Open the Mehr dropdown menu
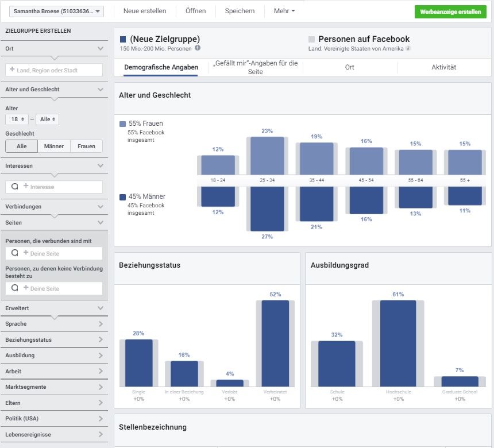The height and width of the screenshot is (448, 494). click(284, 11)
